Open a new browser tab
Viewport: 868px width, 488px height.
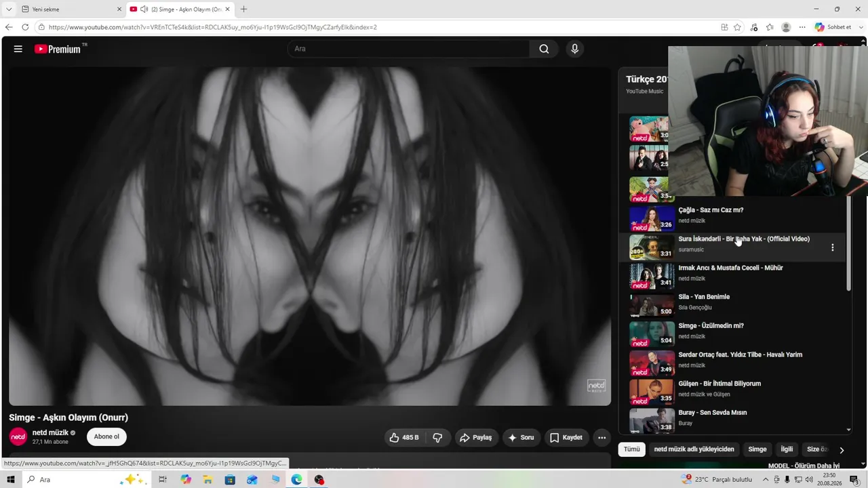click(x=243, y=9)
